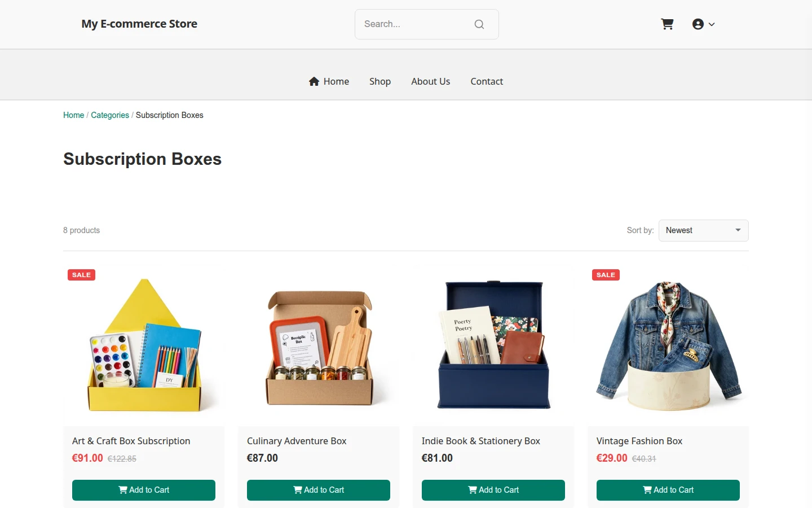
Task: Click the crossed-out €40.31 original price
Action: (x=644, y=459)
